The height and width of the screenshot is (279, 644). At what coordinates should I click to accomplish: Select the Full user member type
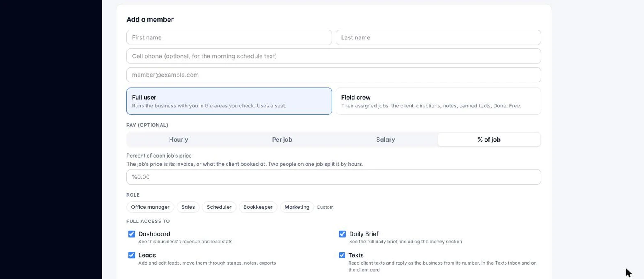coord(229,101)
